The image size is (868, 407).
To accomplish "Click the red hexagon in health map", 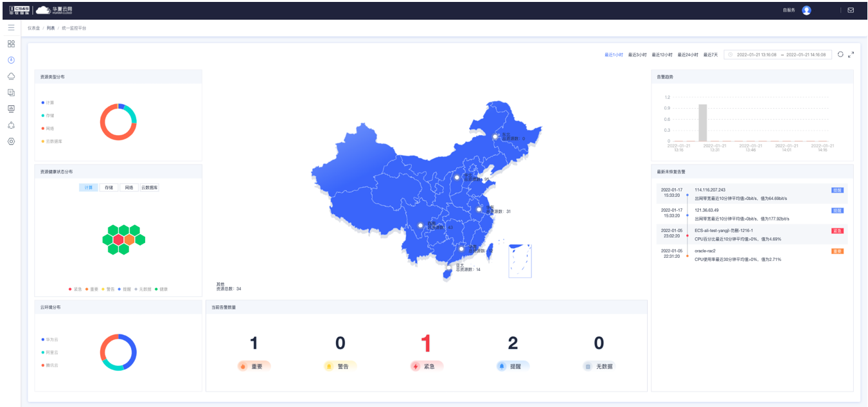I will click(x=118, y=240).
